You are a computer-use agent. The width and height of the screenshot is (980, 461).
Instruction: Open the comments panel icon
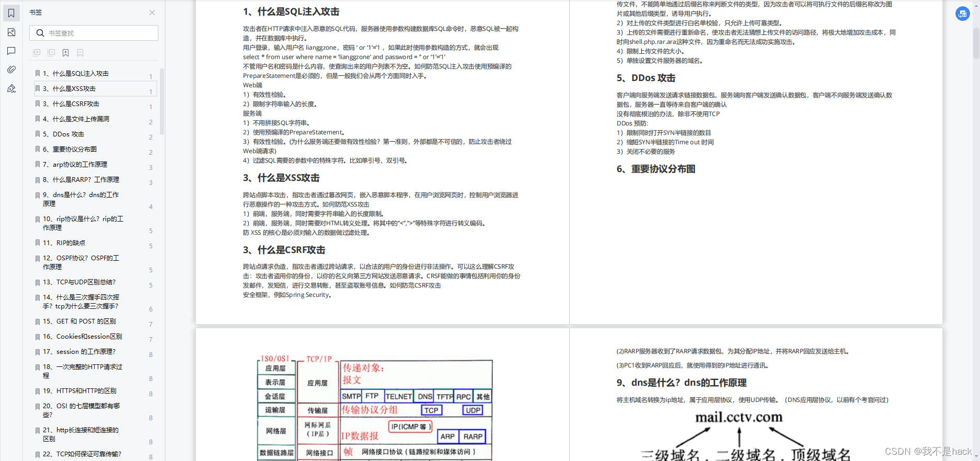point(11,51)
